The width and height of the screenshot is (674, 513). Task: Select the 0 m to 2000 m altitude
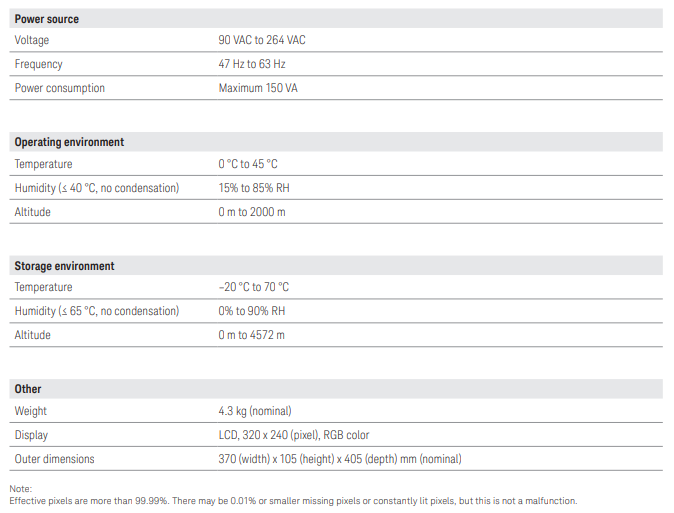click(251, 212)
